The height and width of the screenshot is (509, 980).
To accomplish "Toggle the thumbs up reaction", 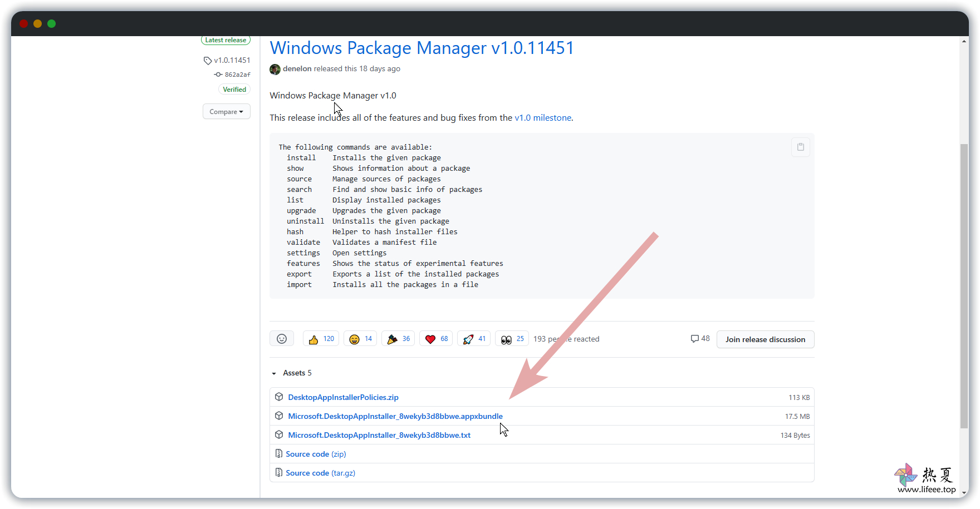I will click(321, 339).
